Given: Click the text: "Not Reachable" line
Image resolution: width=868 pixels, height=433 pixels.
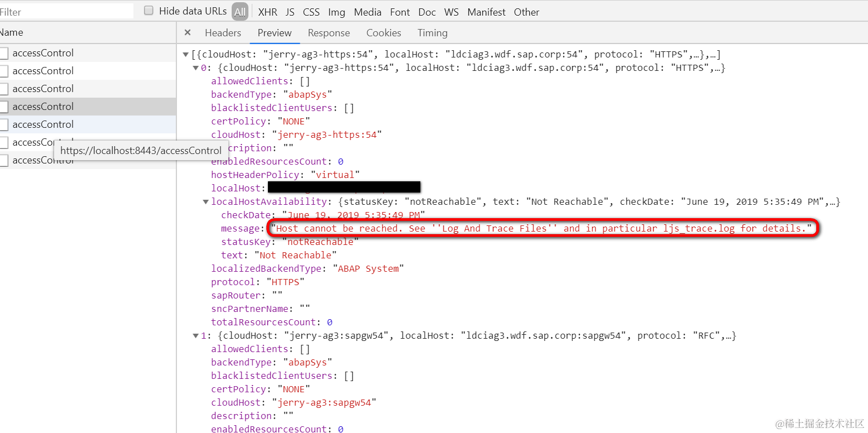Looking at the screenshot, I should [x=279, y=255].
